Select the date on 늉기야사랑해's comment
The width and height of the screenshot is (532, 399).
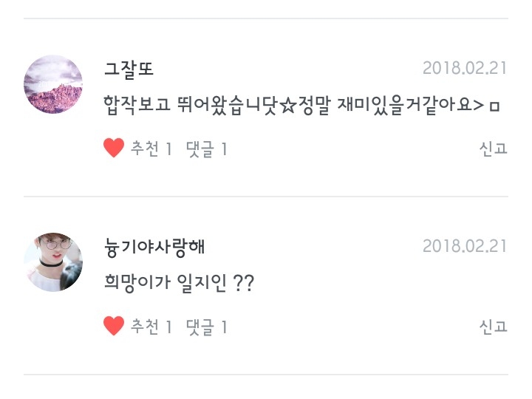465,246
